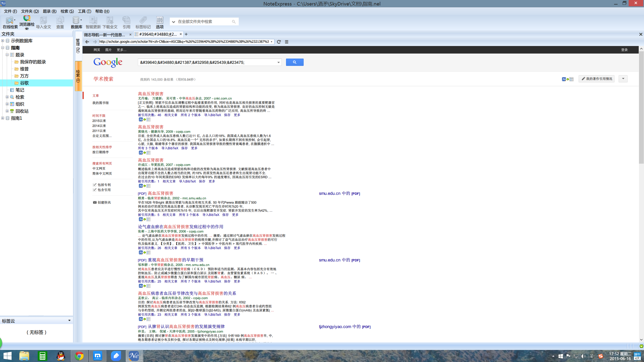
Task: Click the 下载全文 download full text icon
Action: pos(110,22)
